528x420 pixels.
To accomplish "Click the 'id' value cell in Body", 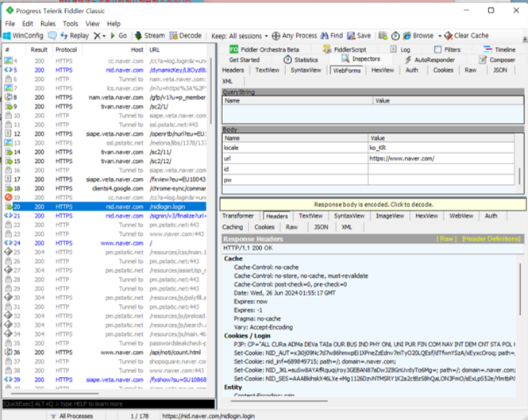I will tap(441, 169).
